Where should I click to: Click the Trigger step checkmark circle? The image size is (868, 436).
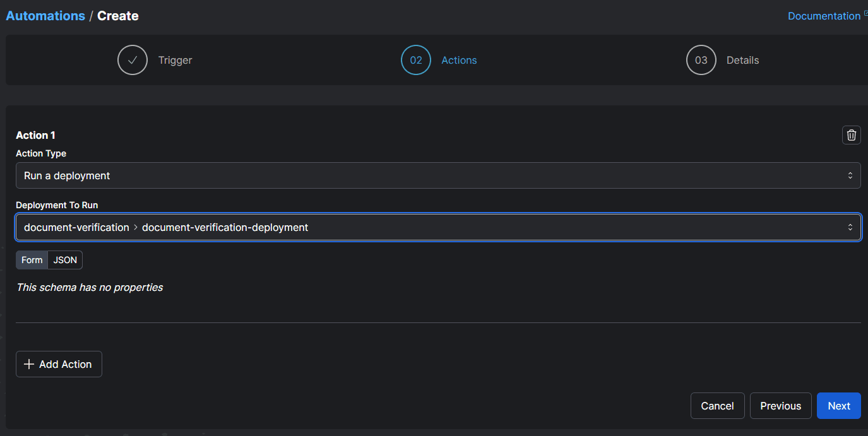(133, 61)
